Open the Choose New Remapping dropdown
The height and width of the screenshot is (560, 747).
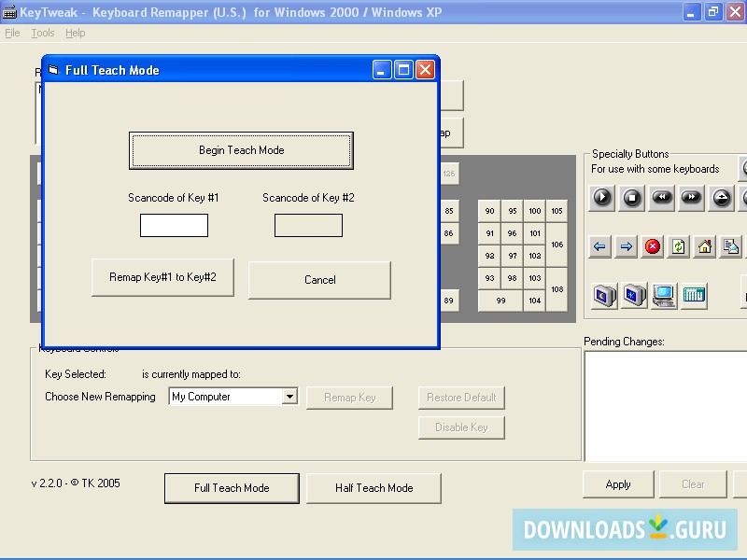(x=289, y=396)
